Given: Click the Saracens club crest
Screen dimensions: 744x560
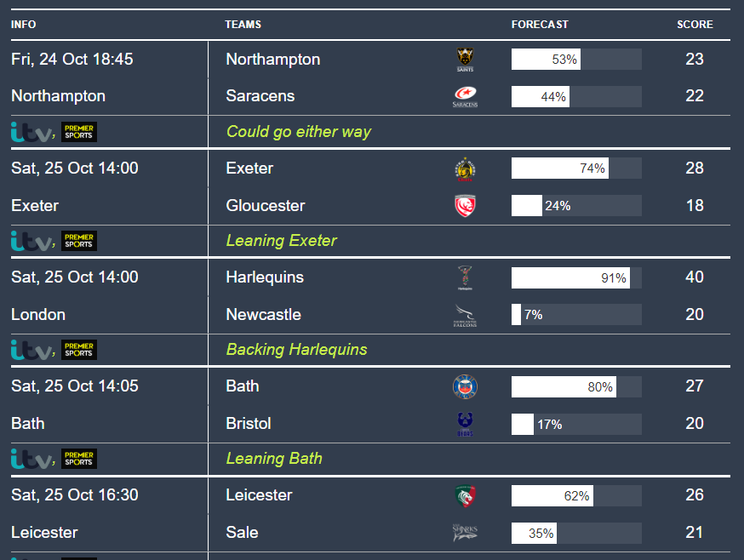Looking at the screenshot, I should 465,96.
